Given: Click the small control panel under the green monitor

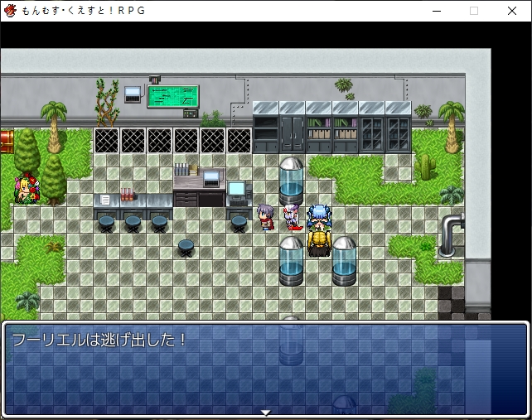Looking at the screenshot, I should [x=191, y=113].
